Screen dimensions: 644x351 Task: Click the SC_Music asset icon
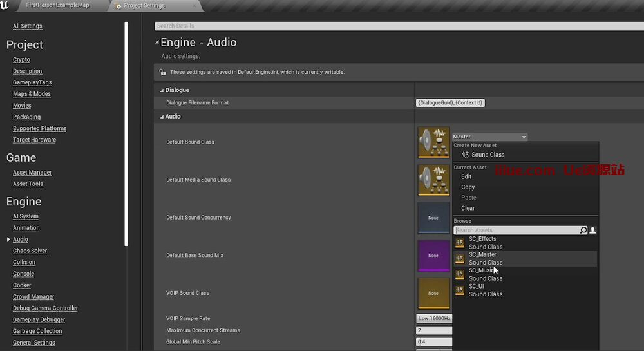click(460, 274)
